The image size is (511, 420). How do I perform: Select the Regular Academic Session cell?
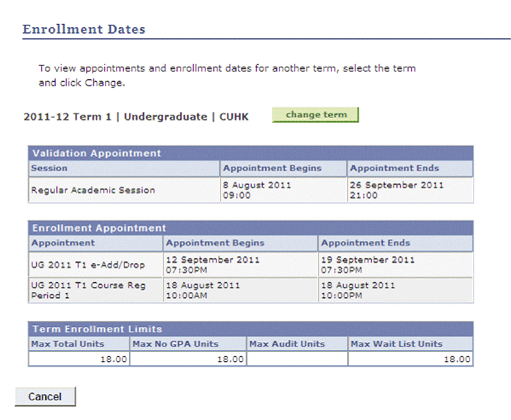(x=93, y=190)
